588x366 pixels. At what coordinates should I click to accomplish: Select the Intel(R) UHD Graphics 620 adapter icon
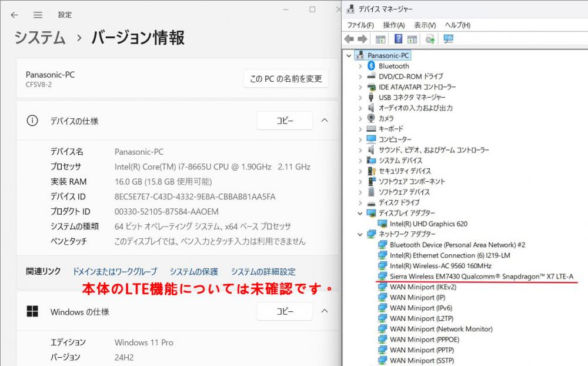382,224
